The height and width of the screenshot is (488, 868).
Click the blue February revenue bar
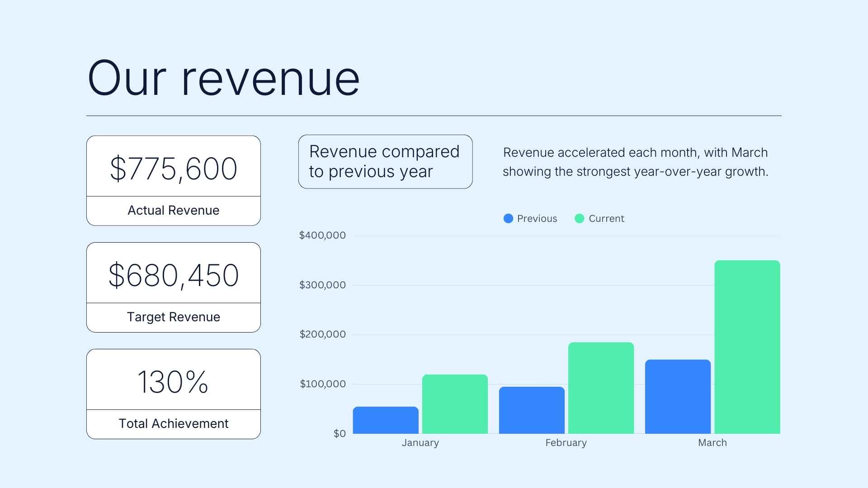pos(531,409)
